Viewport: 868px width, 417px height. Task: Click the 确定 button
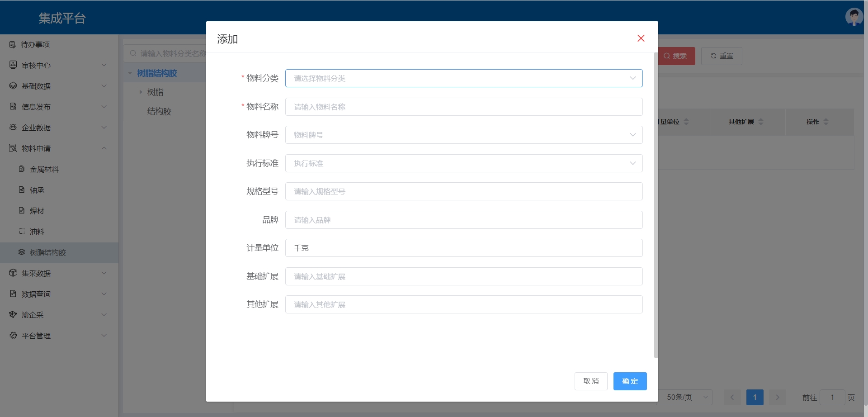630,381
